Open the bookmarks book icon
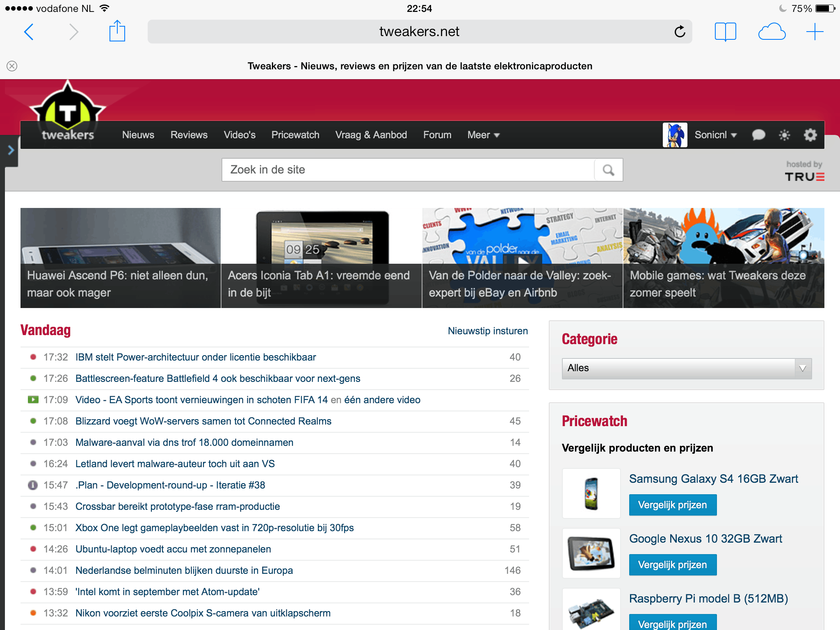The image size is (840, 630). pyautogui.click(x=725, y=32)
